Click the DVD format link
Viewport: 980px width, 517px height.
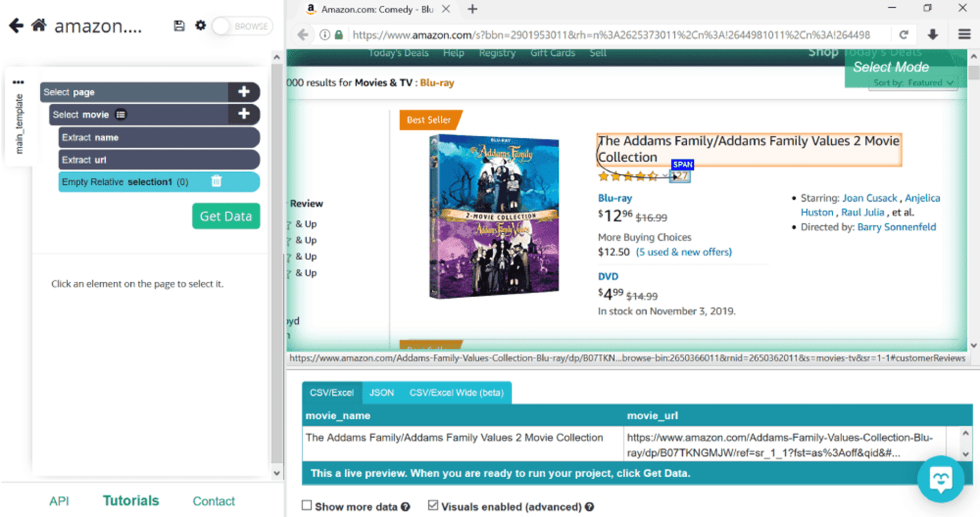click(x=609, y=277)
